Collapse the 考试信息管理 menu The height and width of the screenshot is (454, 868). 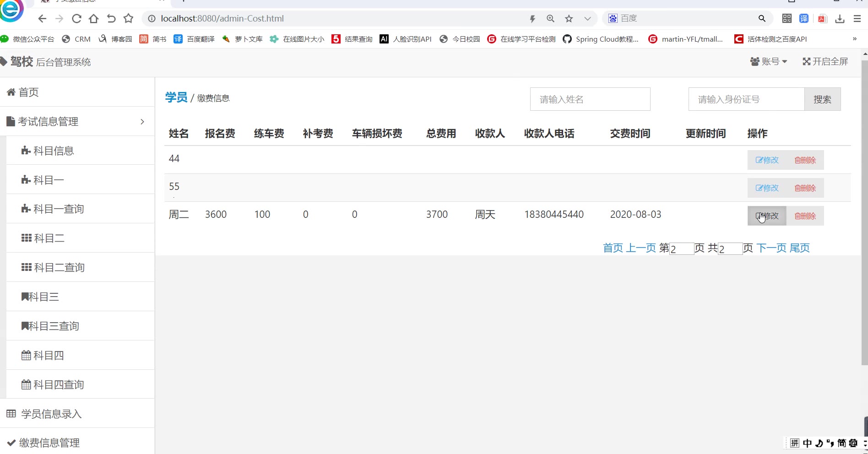pyautogui.click(x=77, y=121)
